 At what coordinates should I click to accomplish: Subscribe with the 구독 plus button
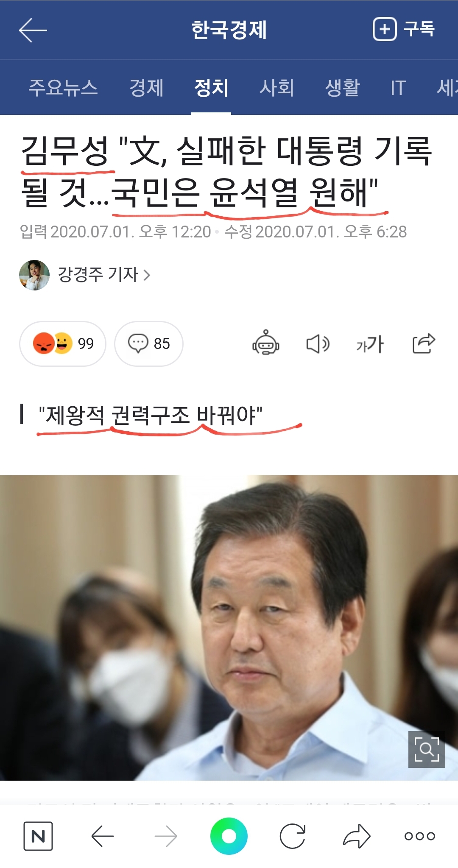(403, 29)
